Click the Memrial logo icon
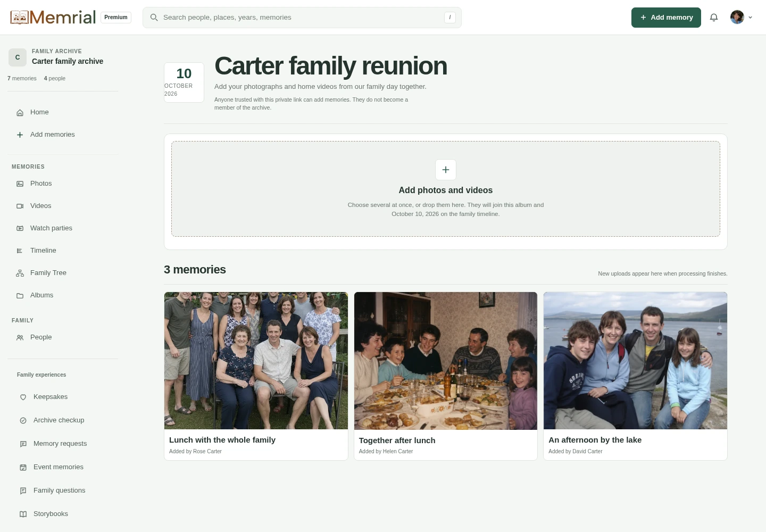This screenshot has width=766, height=532. [19, 18]
